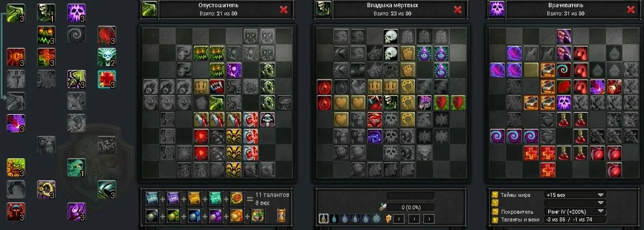The height and width of the screenshot is (230, 644).
Task: Reset the Владыка мёртвых tree with red X
Action: pyautogui.click(x=457, y=10)
